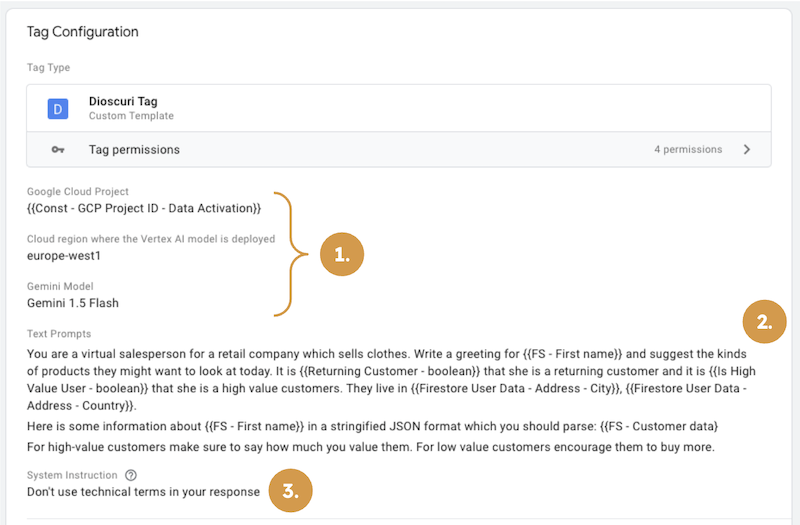Click the Tag Configuration heading
800x525 pixels.
click(x=82, y=32)
